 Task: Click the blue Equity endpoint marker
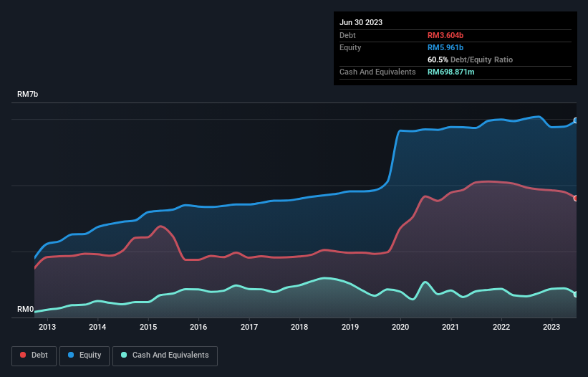576,120
